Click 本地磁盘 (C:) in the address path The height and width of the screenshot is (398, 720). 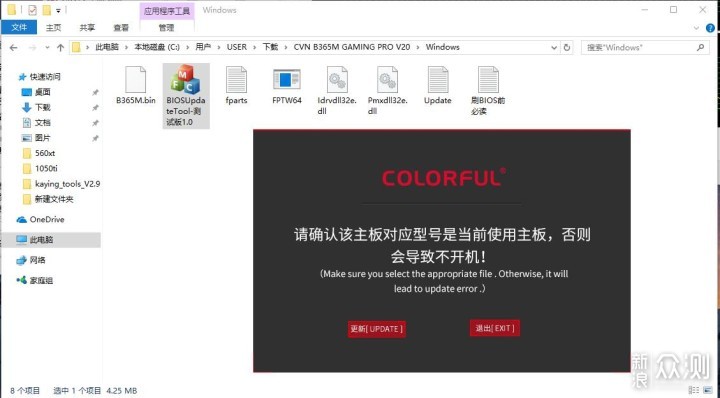[x=157, y=47]
